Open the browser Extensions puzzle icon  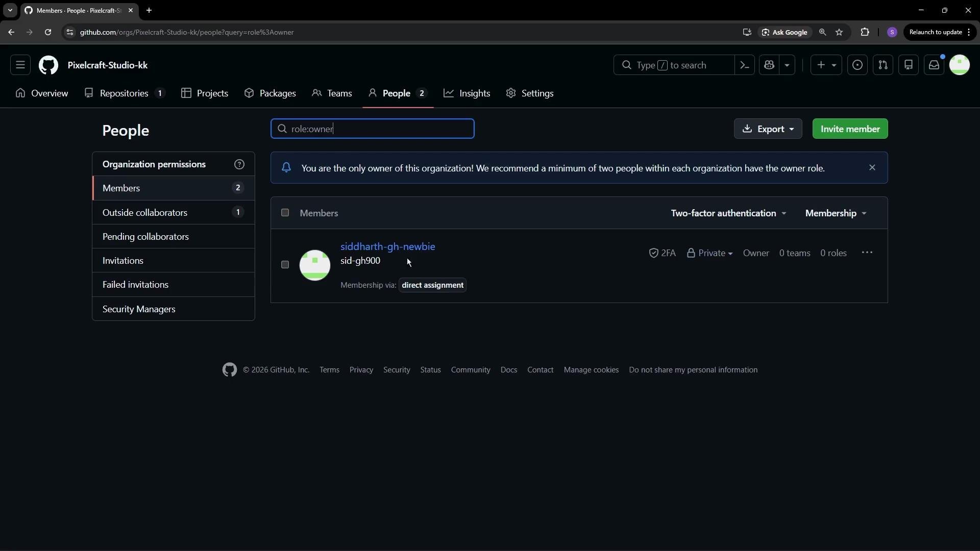point(865,32)
